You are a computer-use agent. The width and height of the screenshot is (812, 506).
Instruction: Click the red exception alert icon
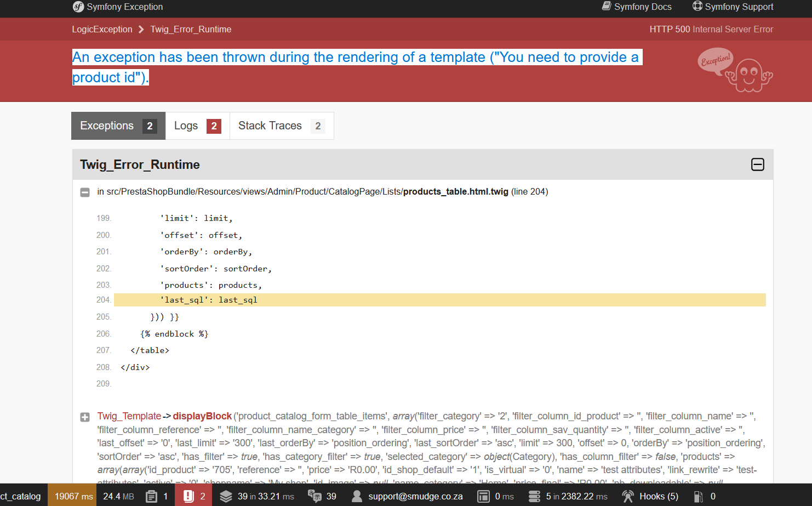188,496
